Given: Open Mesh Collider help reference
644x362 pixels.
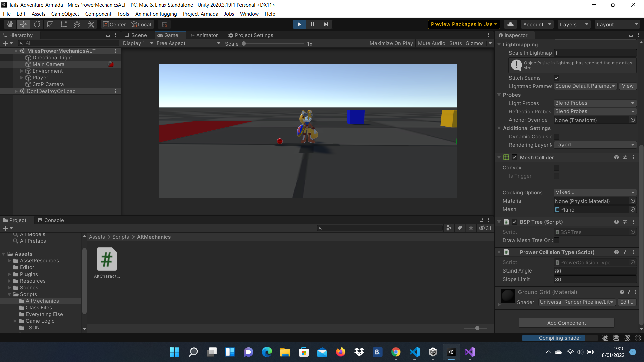Looking at the screenshot, I should click(616, 157).
